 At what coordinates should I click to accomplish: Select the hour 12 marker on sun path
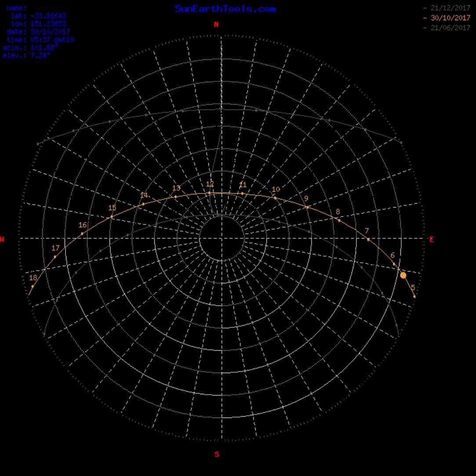(209, 193)
